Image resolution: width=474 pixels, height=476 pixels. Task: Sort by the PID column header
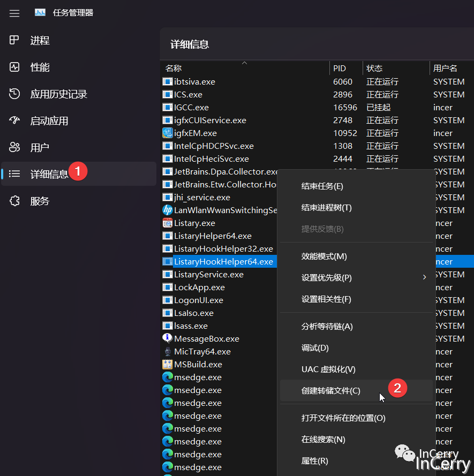[x=346, y=68]
